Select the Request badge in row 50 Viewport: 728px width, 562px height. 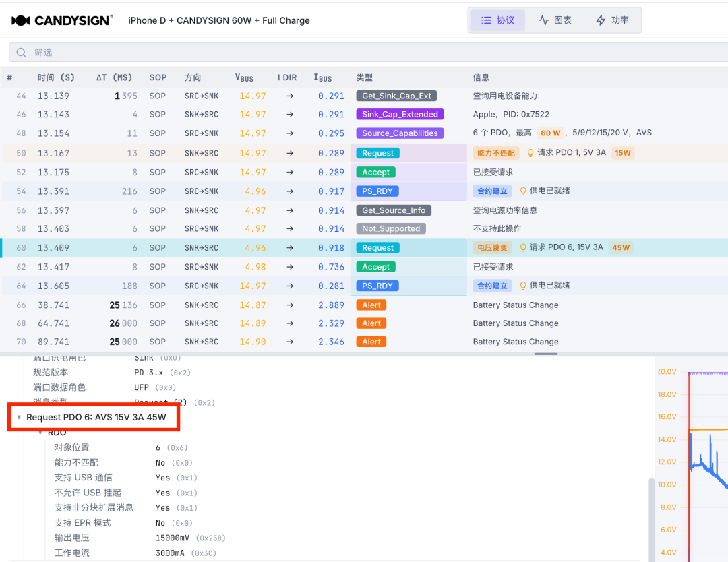point(377,153)
